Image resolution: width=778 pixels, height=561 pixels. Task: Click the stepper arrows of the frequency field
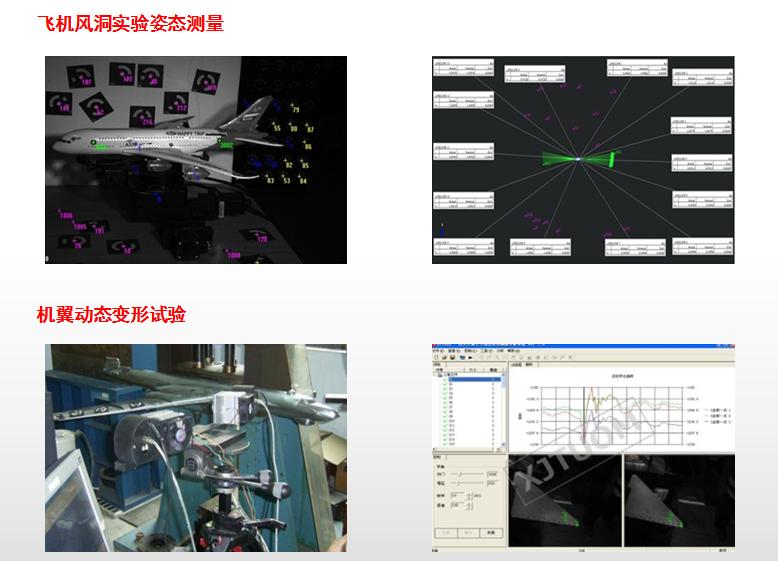pyautogui.click(x=469, y=496)
